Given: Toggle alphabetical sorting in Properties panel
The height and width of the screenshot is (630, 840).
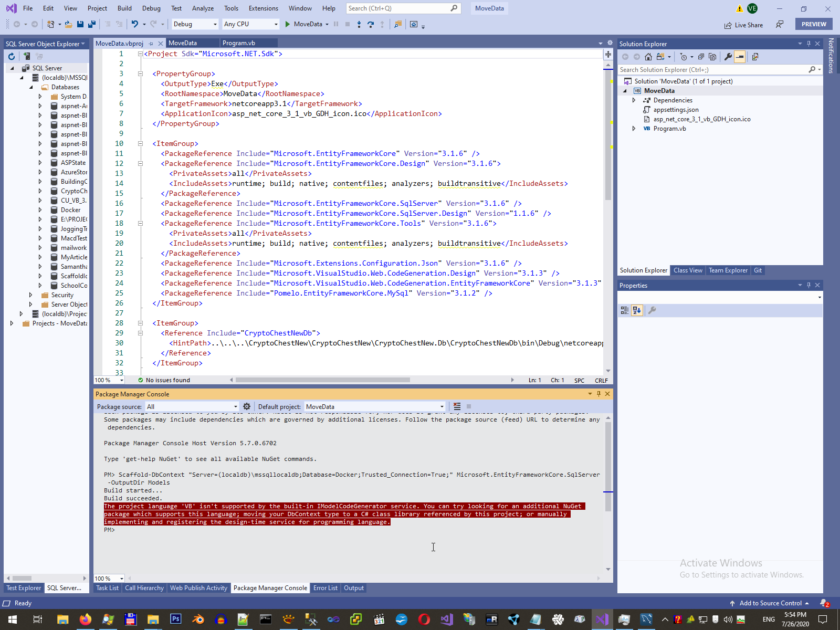Looking at the screenshot, I should pyautogui.click(x=637, y=310).
